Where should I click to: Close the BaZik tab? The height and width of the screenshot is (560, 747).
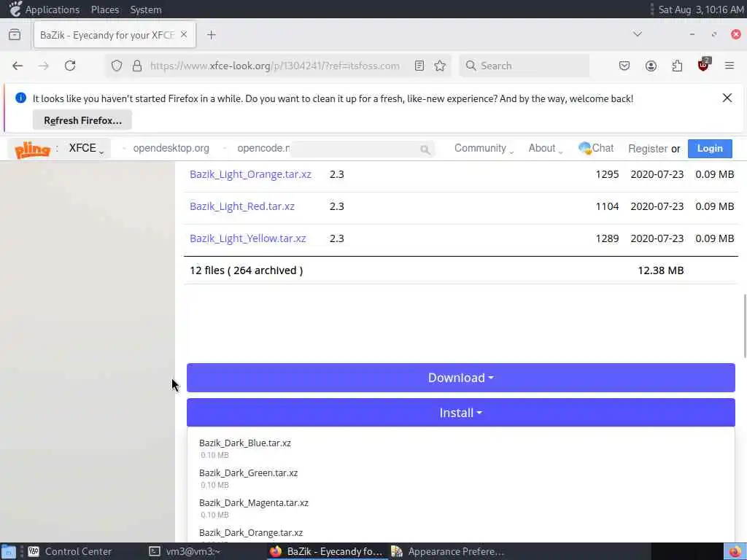coord(184,35)
